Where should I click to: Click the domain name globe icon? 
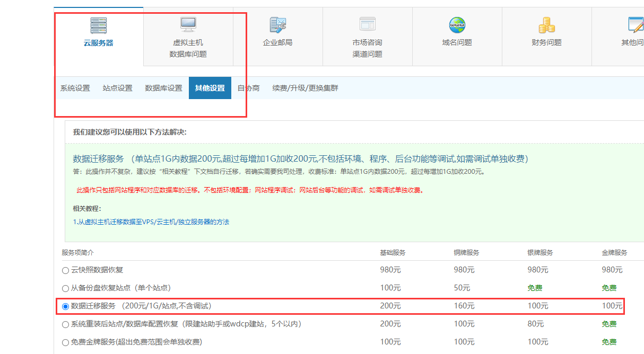pos(457,24)
